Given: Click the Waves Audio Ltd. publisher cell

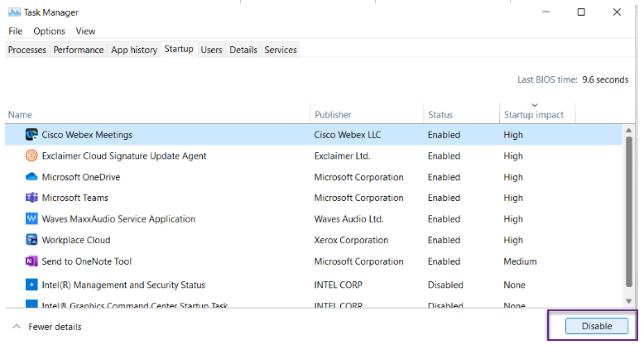Looking at the screenshot, I should tap(348, 219).
